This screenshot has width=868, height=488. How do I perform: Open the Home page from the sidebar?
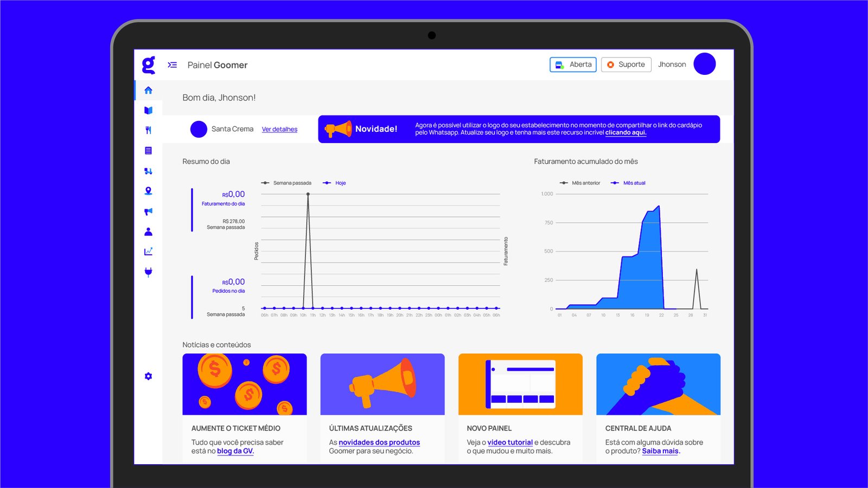pyautogui.click(x=148, y=90)
